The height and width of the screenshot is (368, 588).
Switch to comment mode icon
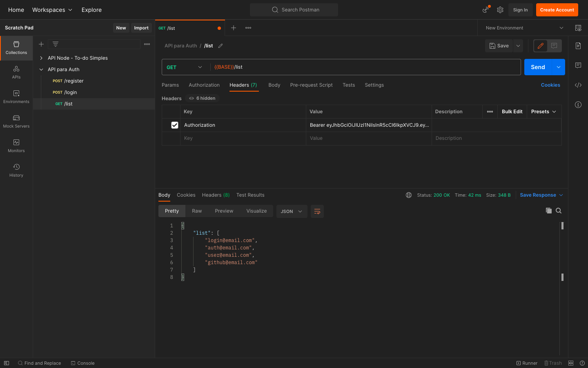(554, 46)
